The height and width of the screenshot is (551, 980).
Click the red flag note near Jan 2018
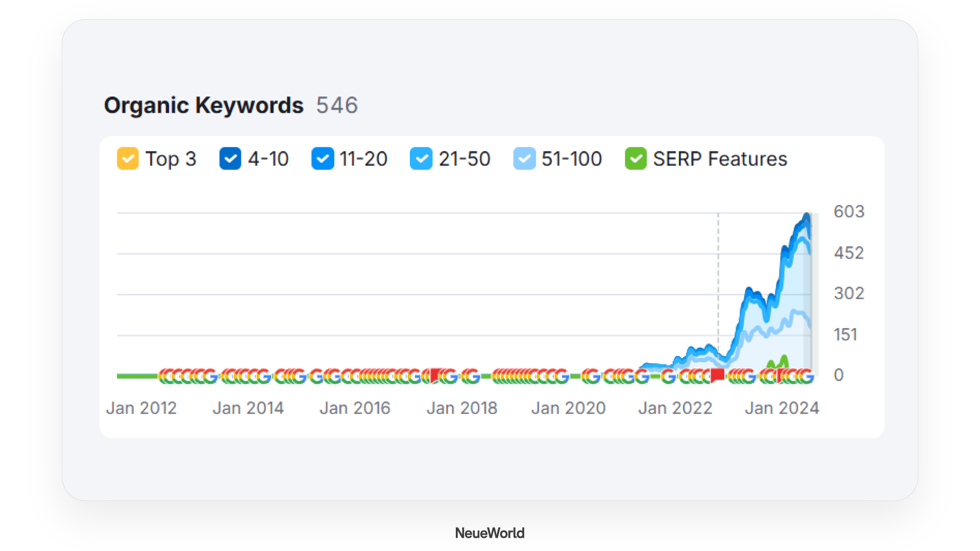[x=435, y=375]
